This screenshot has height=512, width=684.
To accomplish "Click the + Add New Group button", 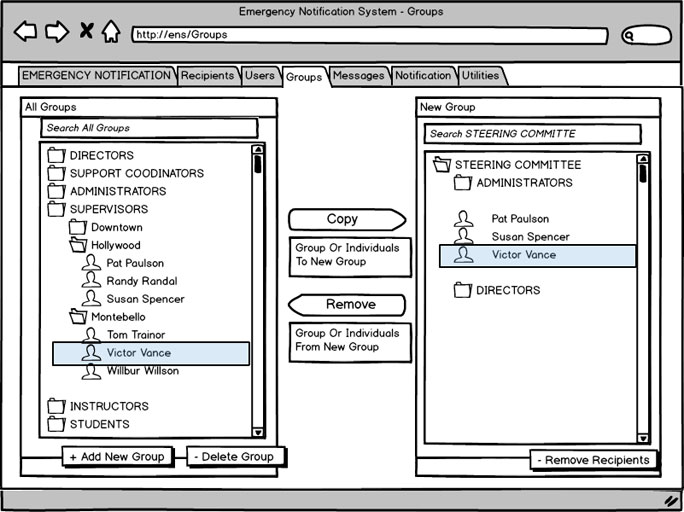I will coord(117,457).
